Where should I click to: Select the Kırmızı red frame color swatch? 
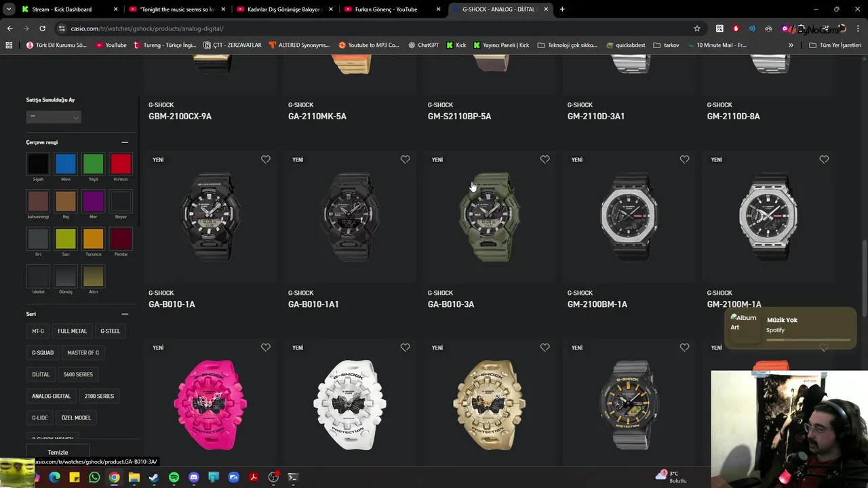click(x=121, y=163)
